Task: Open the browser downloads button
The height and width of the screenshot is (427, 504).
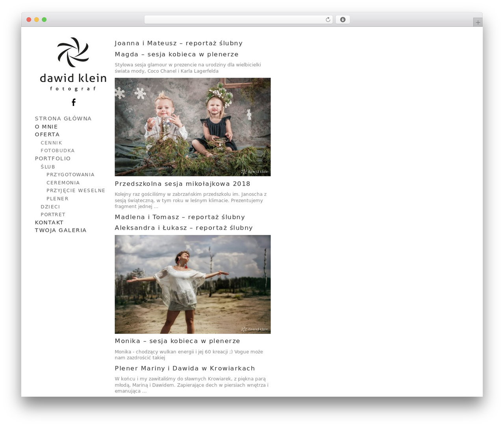Action: click(x=343, y=20)
